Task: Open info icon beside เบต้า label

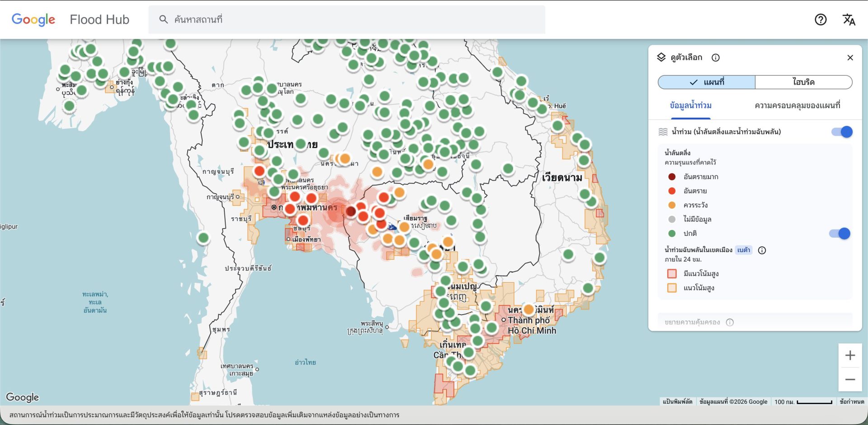Action: 762,250
